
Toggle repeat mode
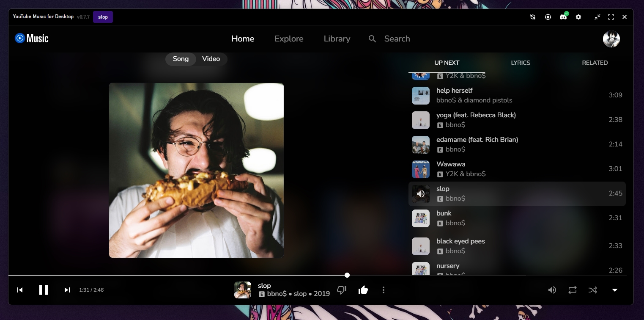pyautogui.click(x=573, y=290)
